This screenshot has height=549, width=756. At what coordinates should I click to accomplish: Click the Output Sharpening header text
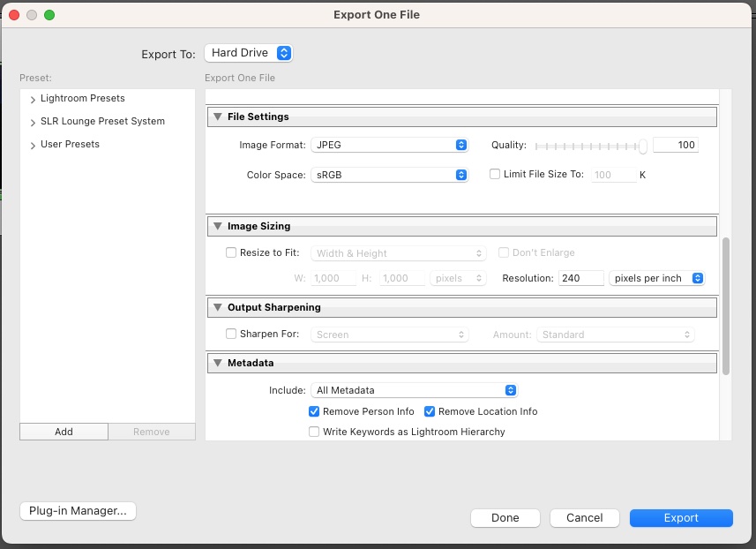pyautogui.click(x=273, y=307)
